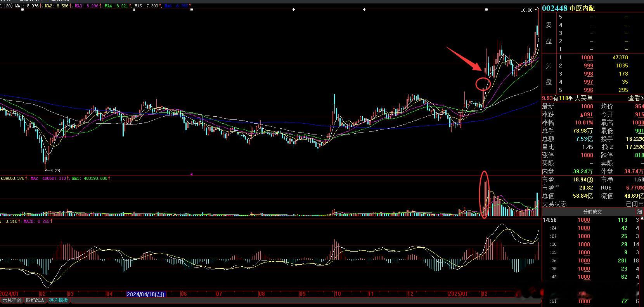644x307 pixels.
Task: Click the 换手 value 16.22%
Action: [635, 139]
